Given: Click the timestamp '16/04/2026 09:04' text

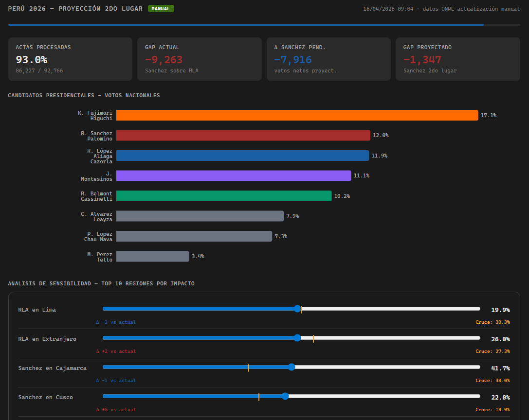Looking at the screenshot, I should pyautogui.click(x=388, y=9).
